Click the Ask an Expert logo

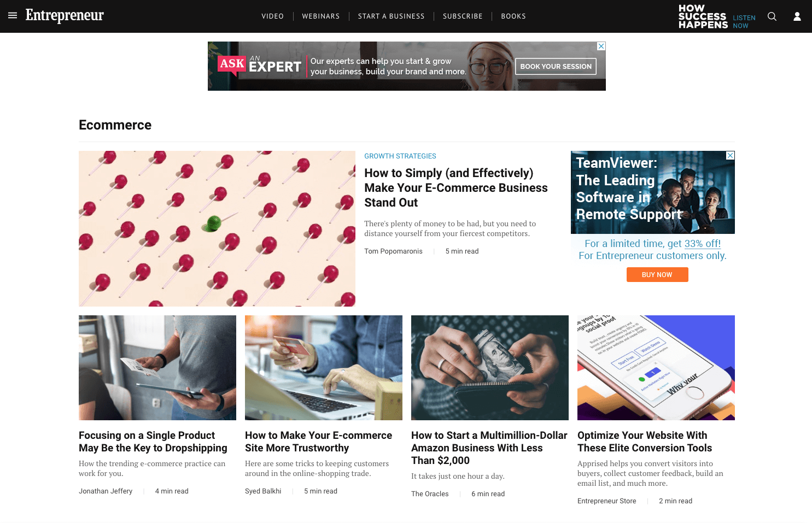pyautogui.click(x=259, y=65)
